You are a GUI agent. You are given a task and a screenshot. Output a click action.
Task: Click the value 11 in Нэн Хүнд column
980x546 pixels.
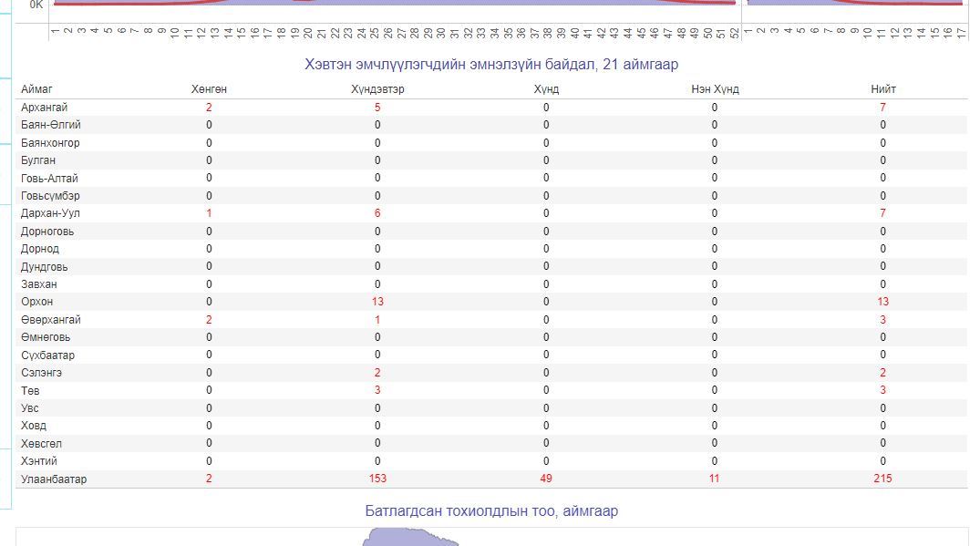point(715,479)
